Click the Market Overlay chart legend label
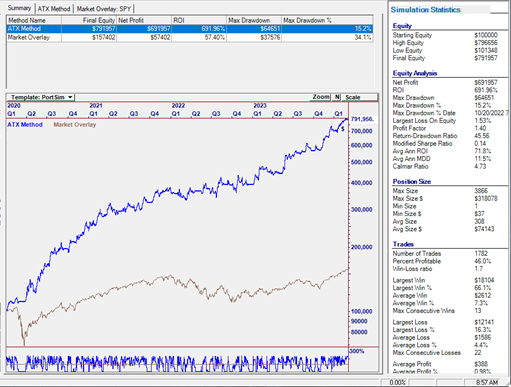Image resolution: width=511 pixels, height=387 pixels. click(x=75, y=125)
